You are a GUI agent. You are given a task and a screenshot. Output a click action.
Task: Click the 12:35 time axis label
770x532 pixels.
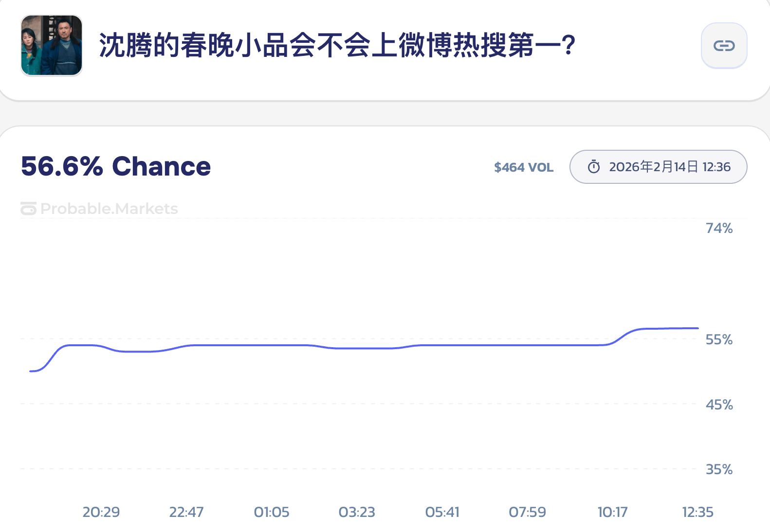click(x=697, y=512)
